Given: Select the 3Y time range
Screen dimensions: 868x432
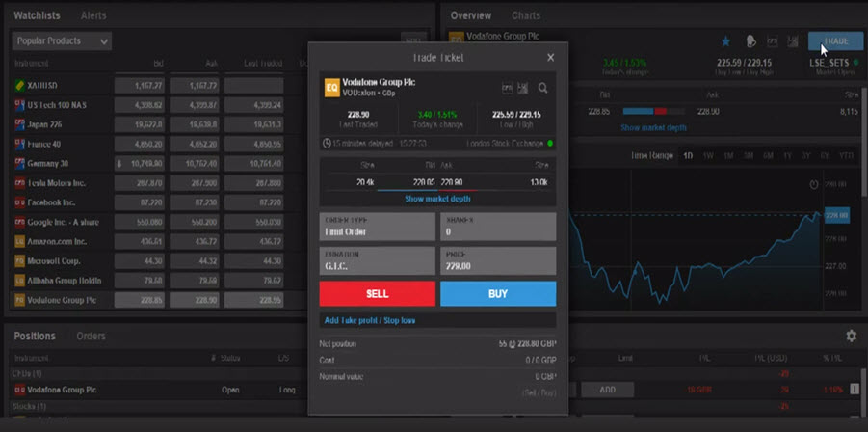Looking at the screenshot, I should (x=806, y=155).
